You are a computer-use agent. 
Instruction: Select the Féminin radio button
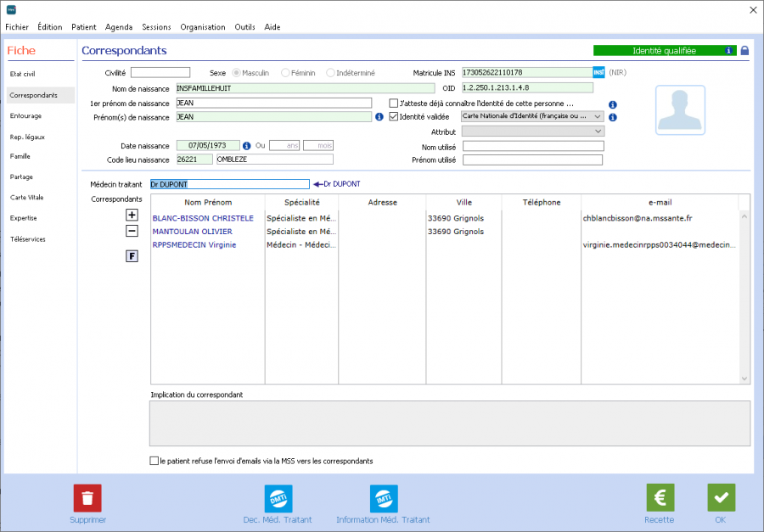click(285, 73)
